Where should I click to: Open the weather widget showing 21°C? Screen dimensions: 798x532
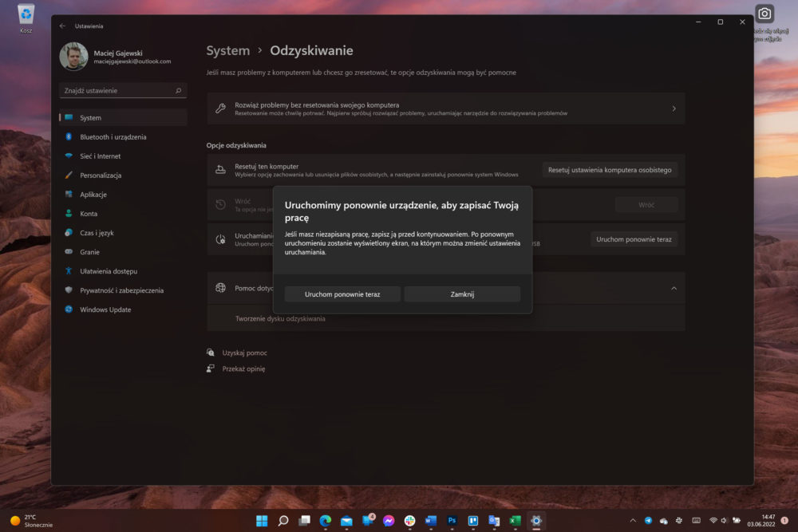coord(32,521)
